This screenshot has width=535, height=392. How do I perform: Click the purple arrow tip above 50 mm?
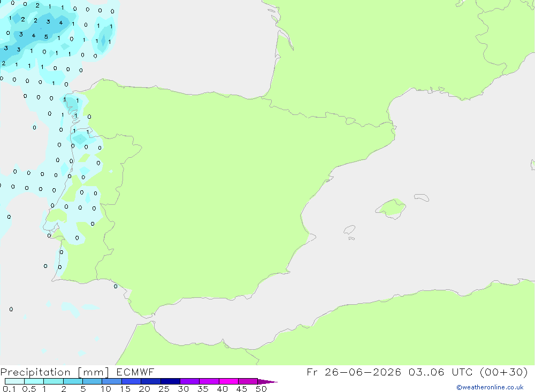(267, 382)
